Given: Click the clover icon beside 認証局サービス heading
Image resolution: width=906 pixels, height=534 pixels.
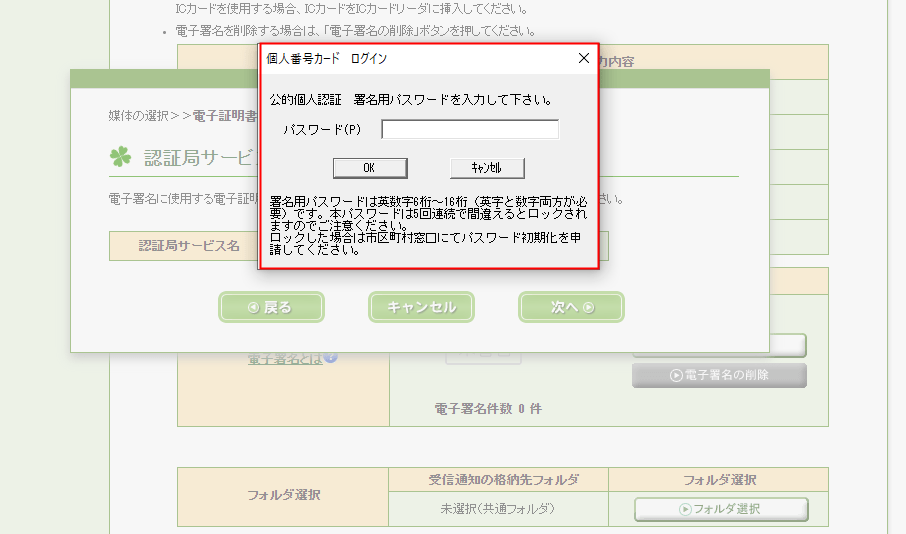Looking at the screenshot, I should pos(122,157).
